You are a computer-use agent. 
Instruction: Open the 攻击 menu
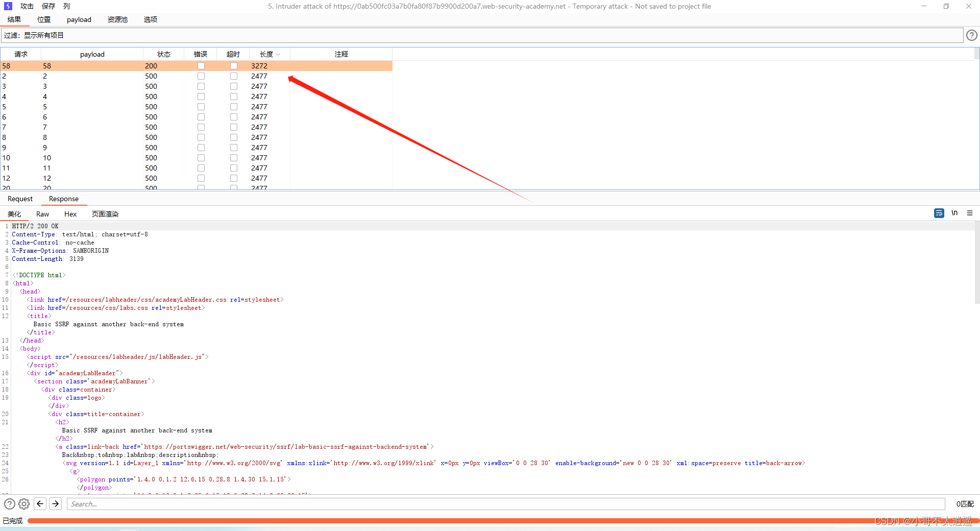click(27, 6)
